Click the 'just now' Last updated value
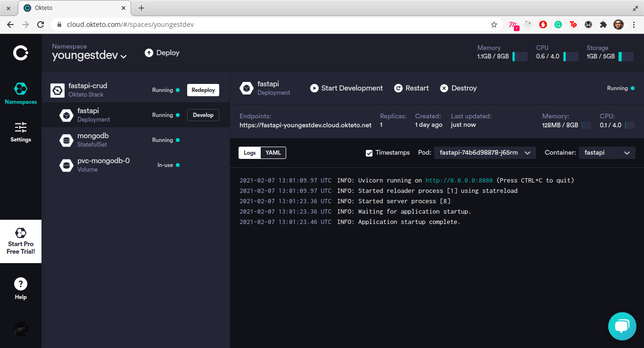This screenshot has height=348, width=644. pyautogui.click(x=463, y=125)
